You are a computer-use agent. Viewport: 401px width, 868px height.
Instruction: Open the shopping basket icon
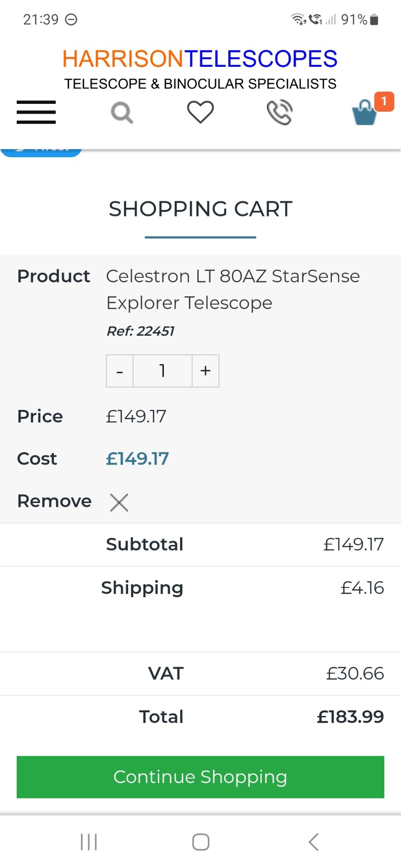coord(365,113)
